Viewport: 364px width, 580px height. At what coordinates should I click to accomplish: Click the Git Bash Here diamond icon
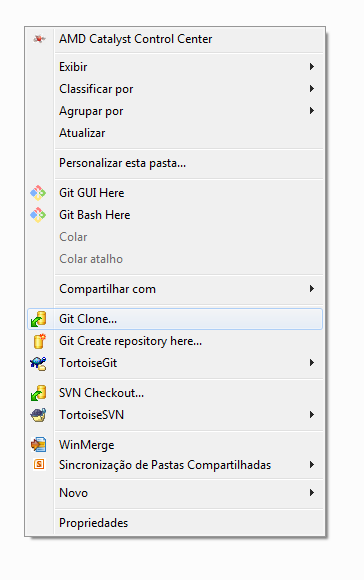[38, 215]
